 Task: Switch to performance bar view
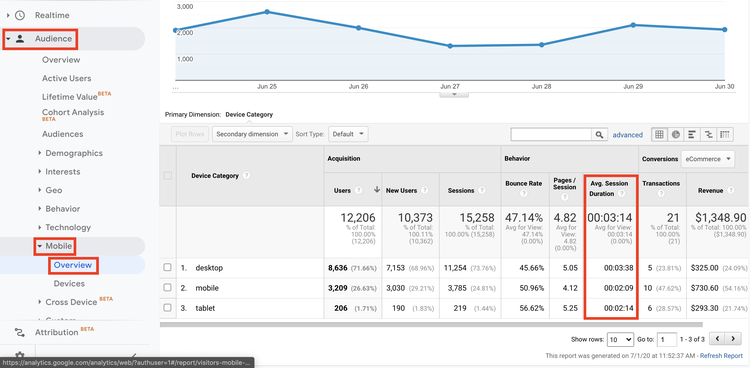[x=692, y=134]
